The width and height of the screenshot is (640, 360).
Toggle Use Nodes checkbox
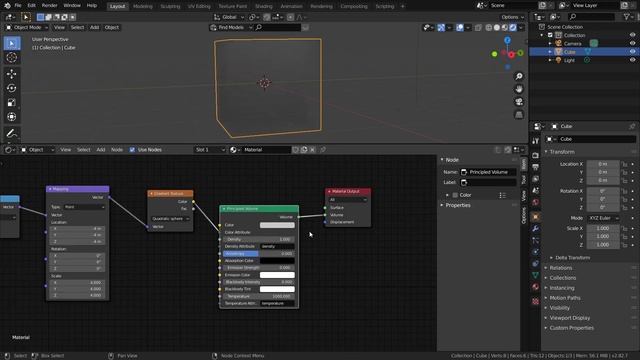click(x=132, y=150)
